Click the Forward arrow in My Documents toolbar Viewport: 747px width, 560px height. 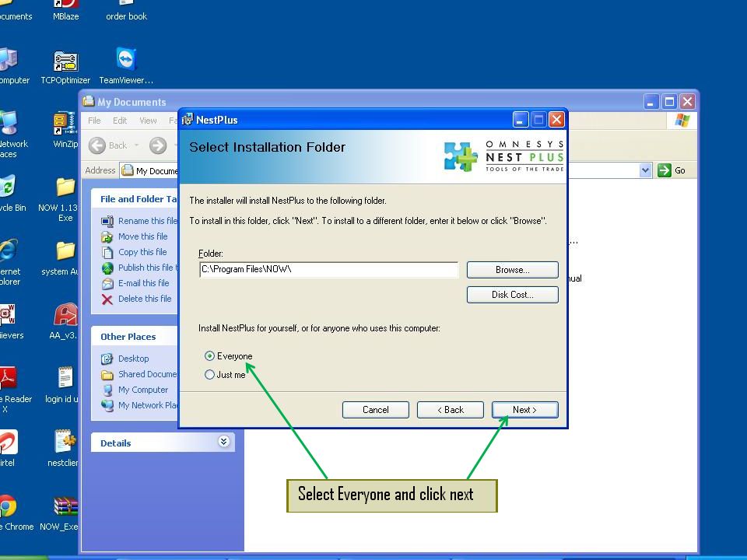(x=158, y=145)
